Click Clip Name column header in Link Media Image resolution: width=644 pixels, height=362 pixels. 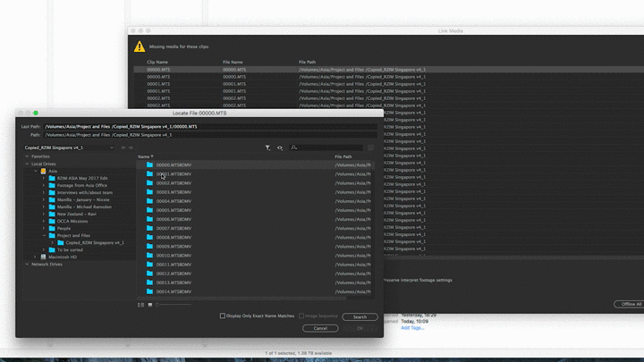point(157,62)
